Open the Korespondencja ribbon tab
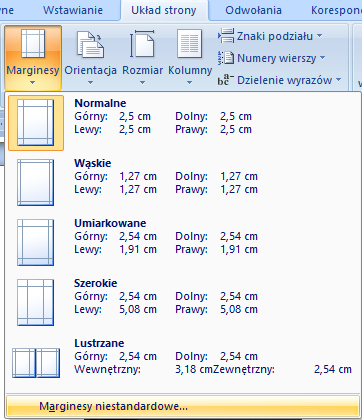 (336, 10)
